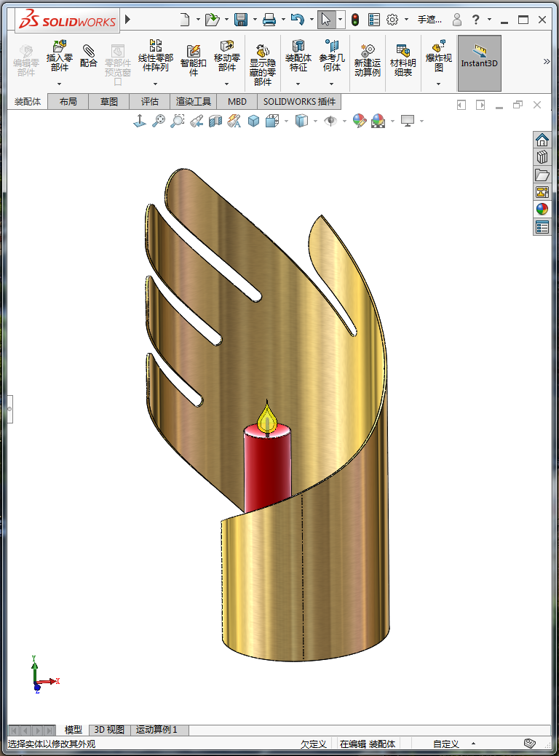Switch to the MBD tab
Image resolution: width=559 pixels, height=756 pixels.
pyautogui.click(x=237, y=102)
